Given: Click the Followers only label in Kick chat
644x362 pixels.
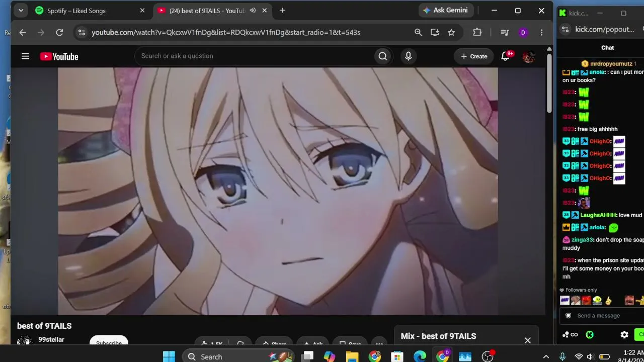Looking at the screenshot, I should (581, 290).
